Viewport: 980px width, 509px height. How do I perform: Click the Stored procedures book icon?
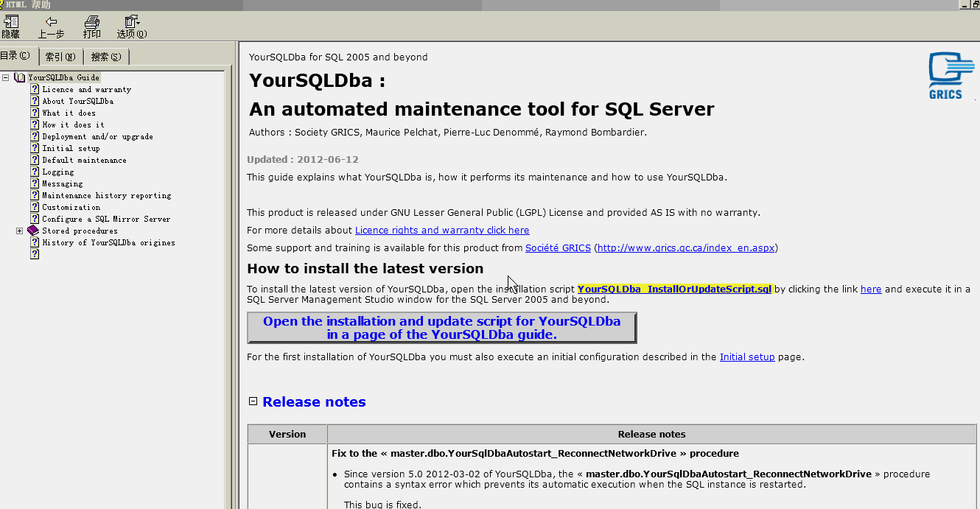coord(33,231)
